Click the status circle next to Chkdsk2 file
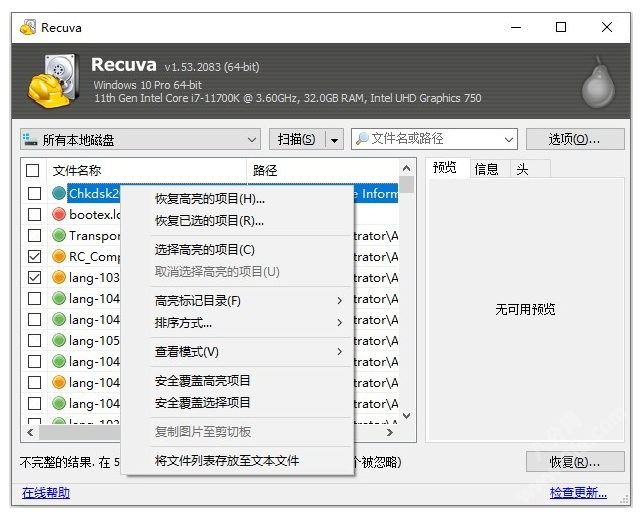641x522 pixels. click(59, 193)
